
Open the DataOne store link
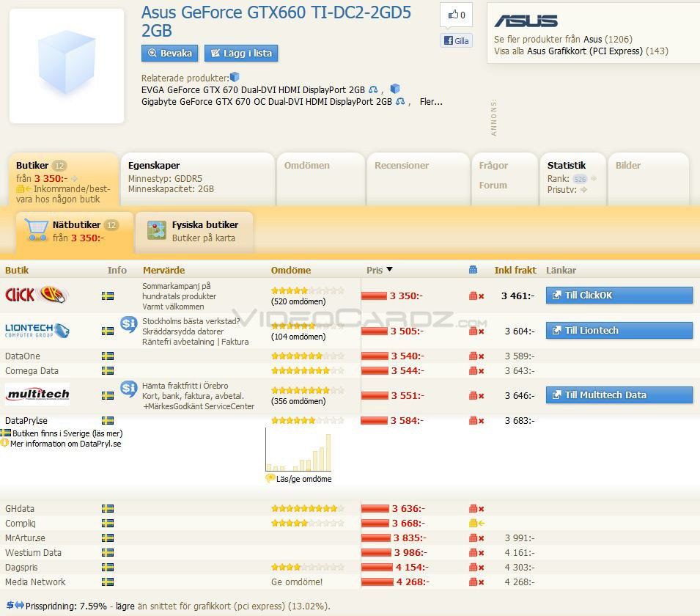pyautogui.click(x=22, y=356)
